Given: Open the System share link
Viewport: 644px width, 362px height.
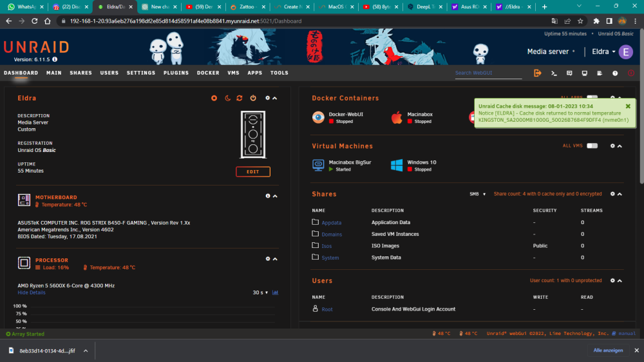Looking at the screenshot, I should [330, 258].
